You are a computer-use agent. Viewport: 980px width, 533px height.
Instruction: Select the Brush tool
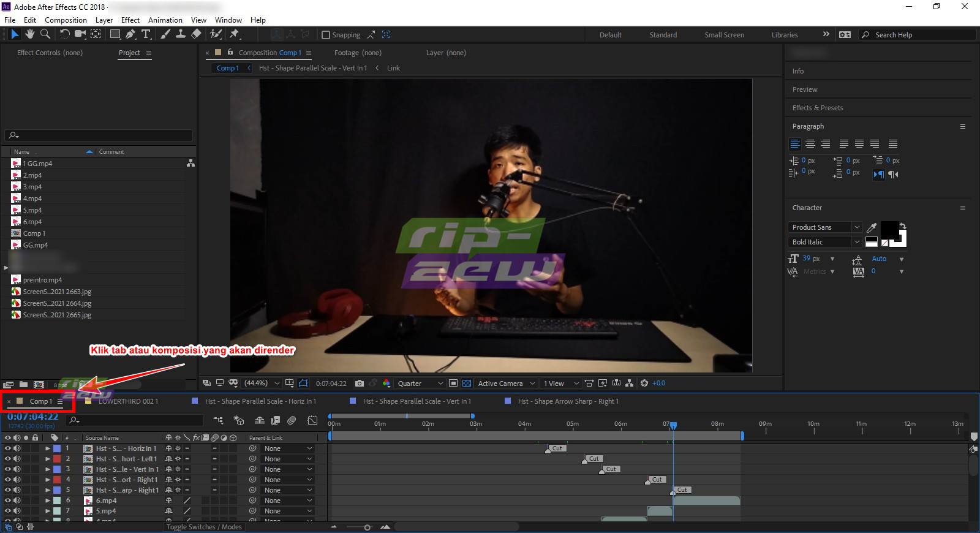(165, 34)
